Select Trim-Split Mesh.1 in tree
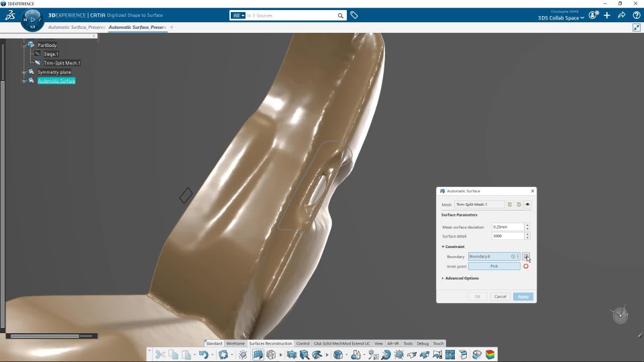Viewport: 644px width, 362px height. [x=62, y=63]
